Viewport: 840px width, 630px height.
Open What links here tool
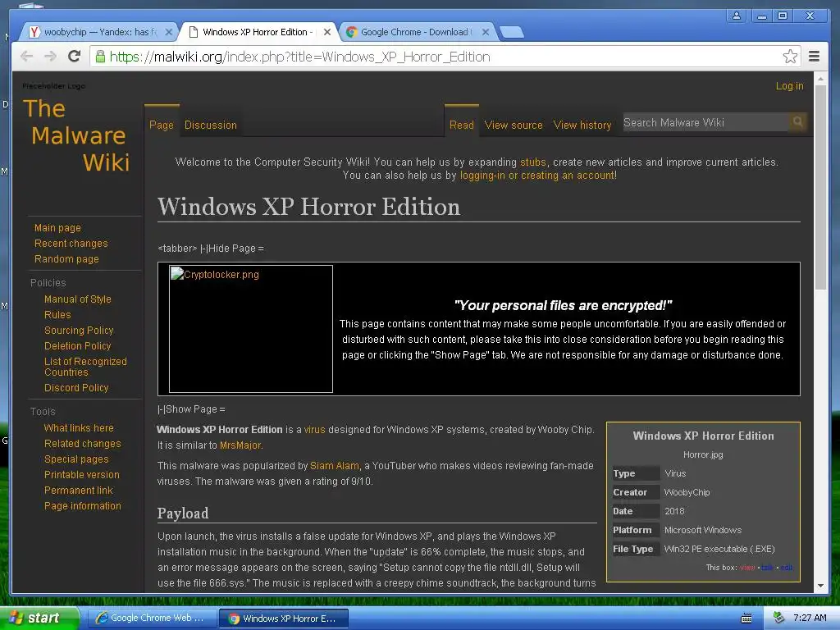(79, 427)
